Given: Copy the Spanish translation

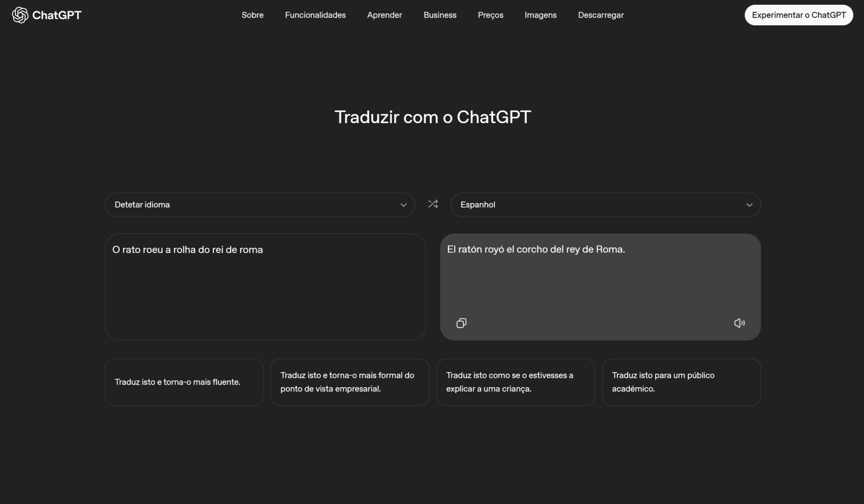Looking at the screenshot, I should click(461, 323).
